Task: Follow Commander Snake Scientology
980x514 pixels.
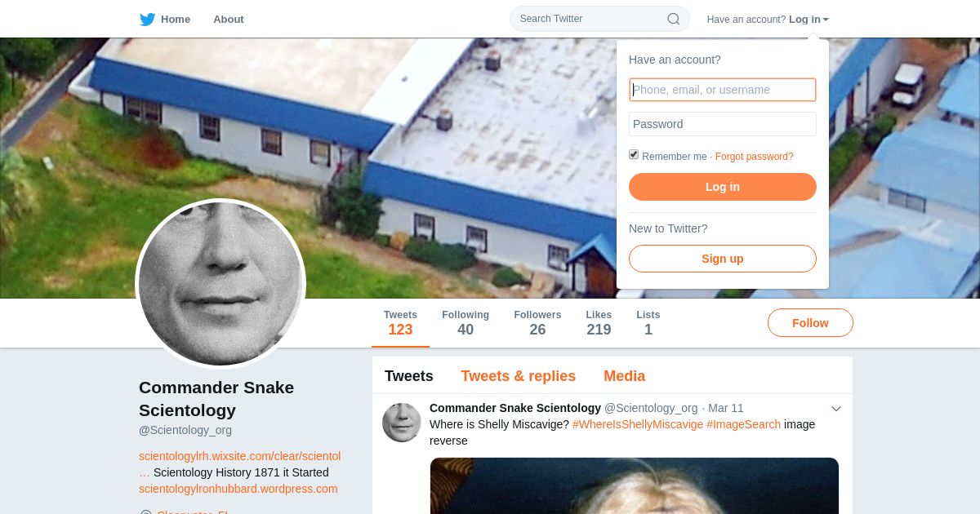Action: [x=810, y=323]
